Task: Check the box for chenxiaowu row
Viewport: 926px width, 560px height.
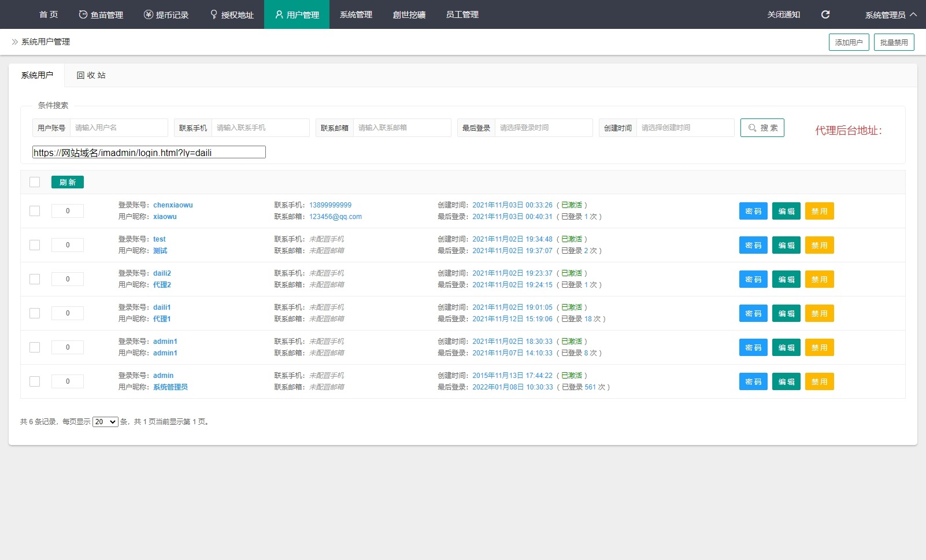Action: point(35,211)
